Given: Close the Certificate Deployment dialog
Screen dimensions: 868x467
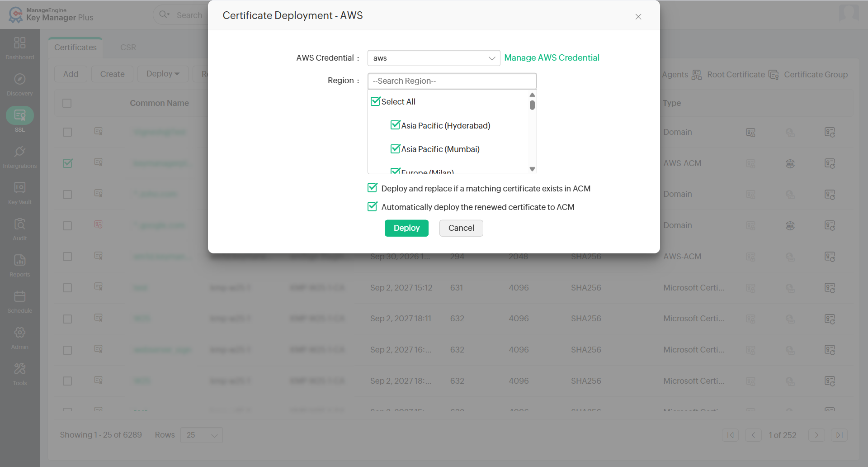Looking at the screenshot, I should tap(638, 17).
